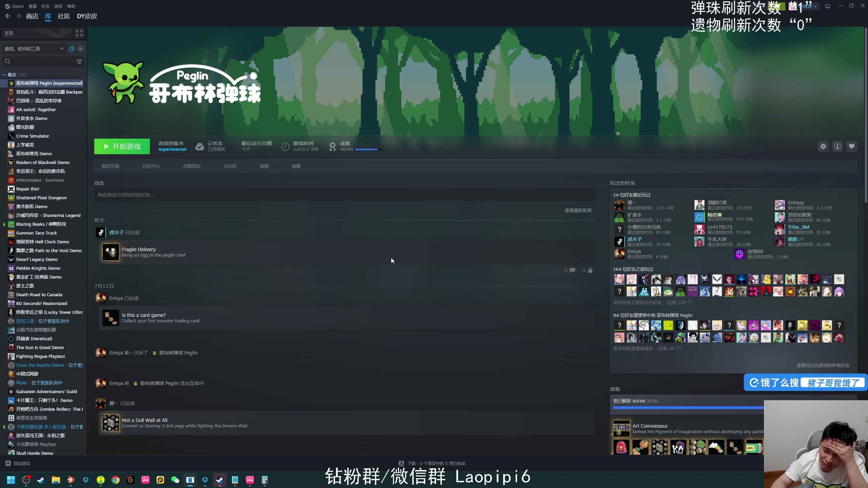Open the 游戏、软件和工具 category dropdown
This screenshot has height=488, width=868.
click(x=34, y=49)
